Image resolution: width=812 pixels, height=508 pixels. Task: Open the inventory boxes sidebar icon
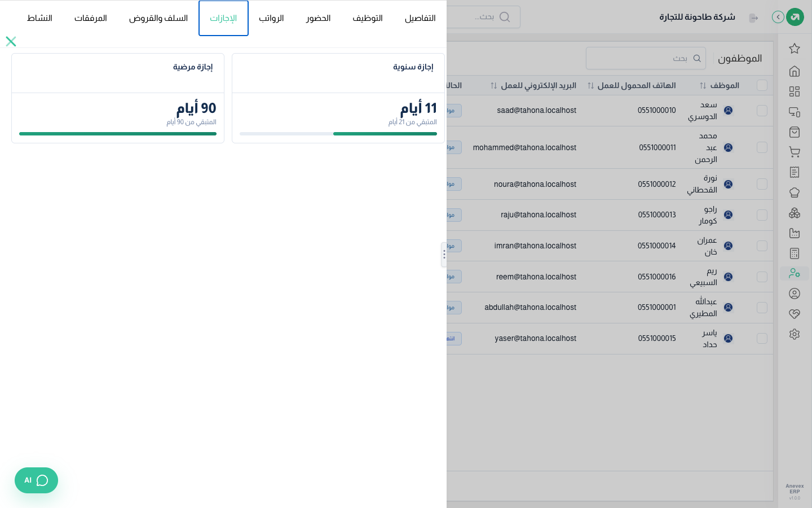pyautogui.click(x=795, y=213)
